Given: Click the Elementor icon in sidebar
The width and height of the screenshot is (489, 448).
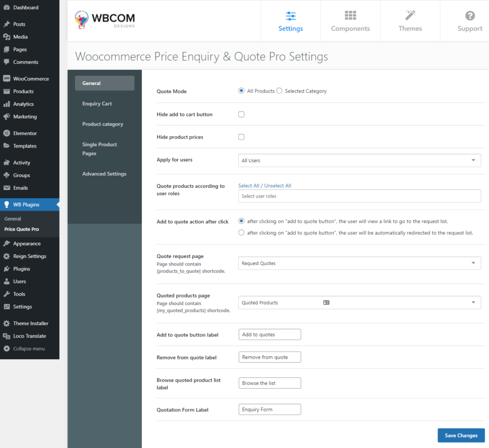Looking at the screenshot, I should point(7,133).
